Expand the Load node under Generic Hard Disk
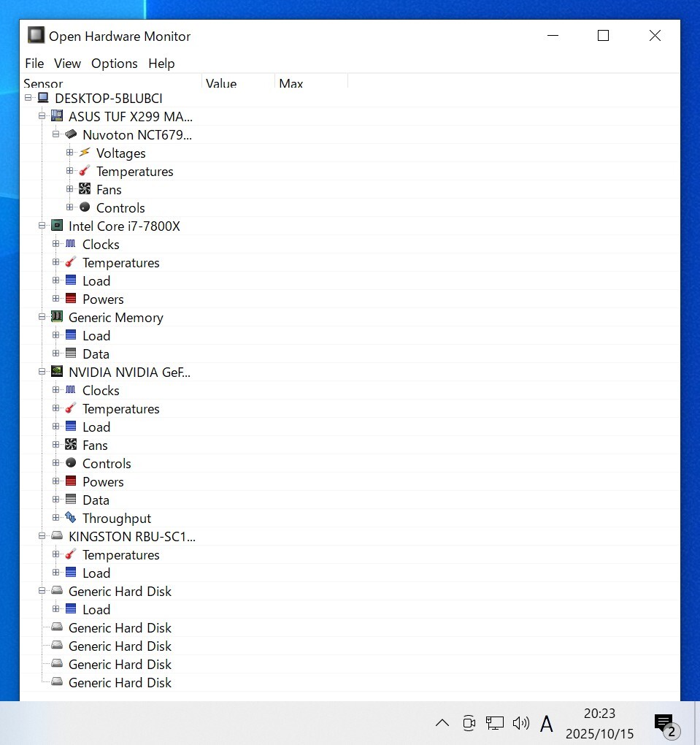 [x=55, y=608]
